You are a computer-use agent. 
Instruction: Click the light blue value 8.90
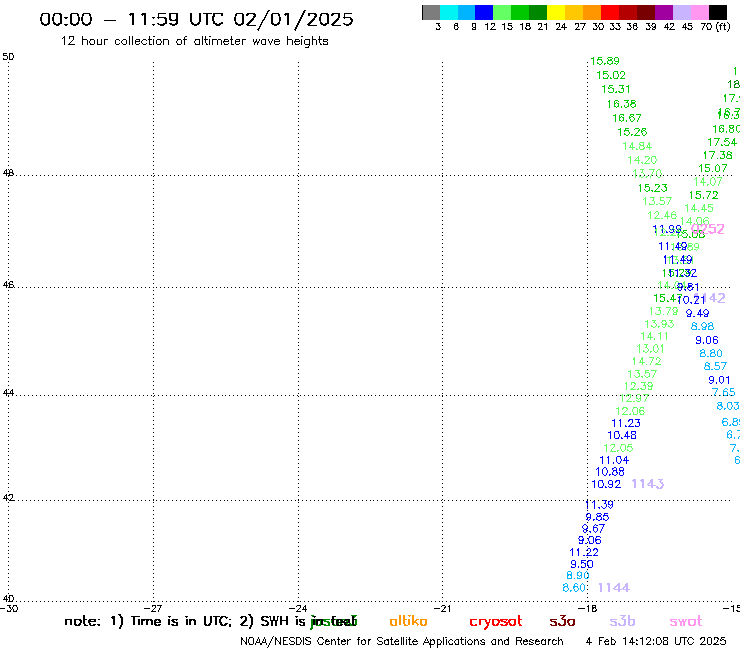(578, 576)
